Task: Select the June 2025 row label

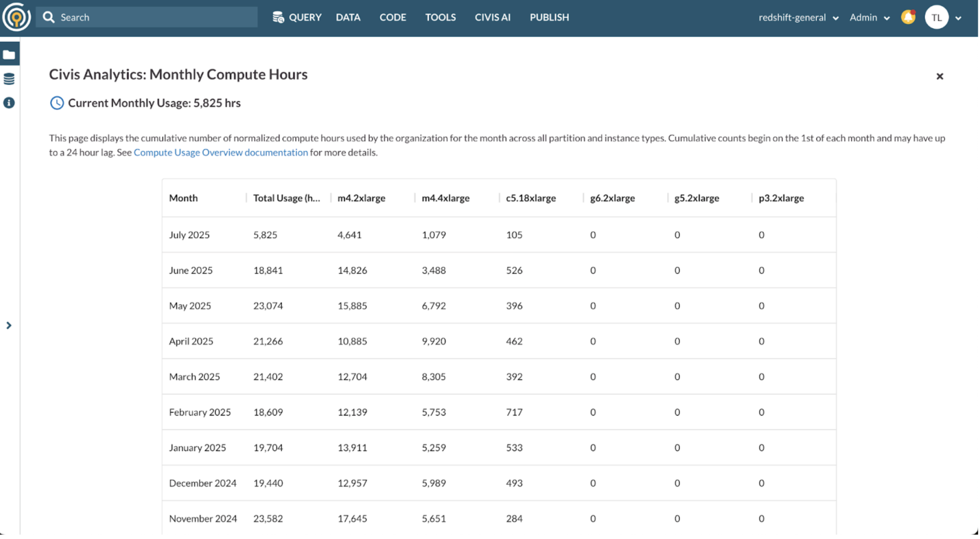Action: (x=191, y=270)
